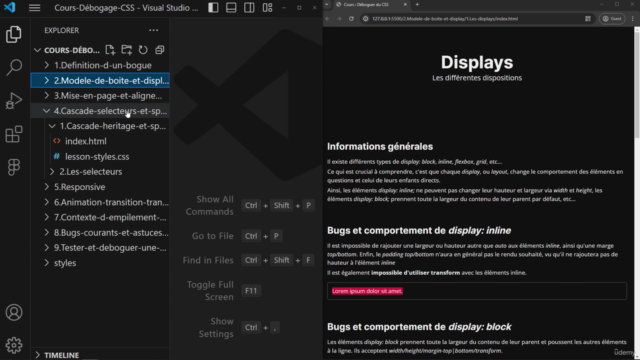
Task: Expand the 2.Modele-de-boite-et-displ folder
Action: (x=100, y=80)
